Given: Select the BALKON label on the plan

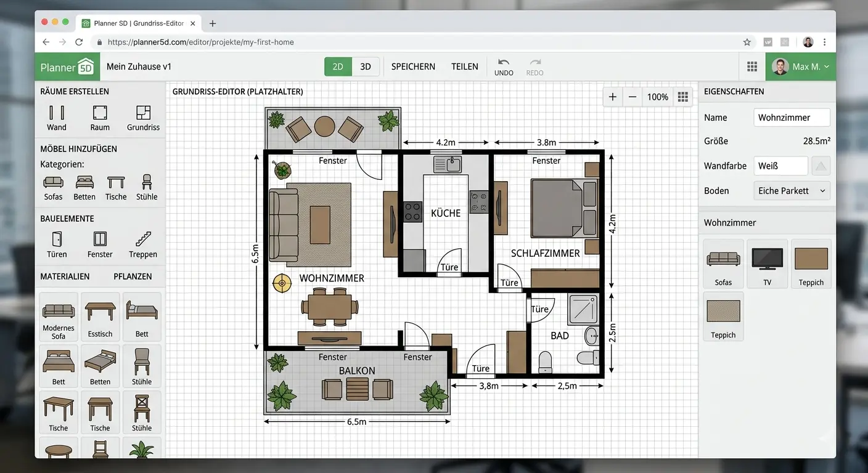Looking at the screenshot, I should (x=357, y=371).
